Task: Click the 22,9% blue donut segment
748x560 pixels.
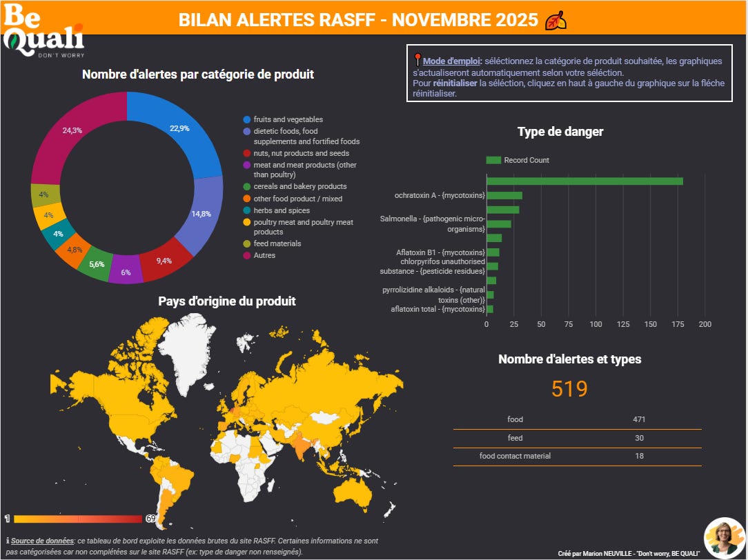Action: (179, 128)
